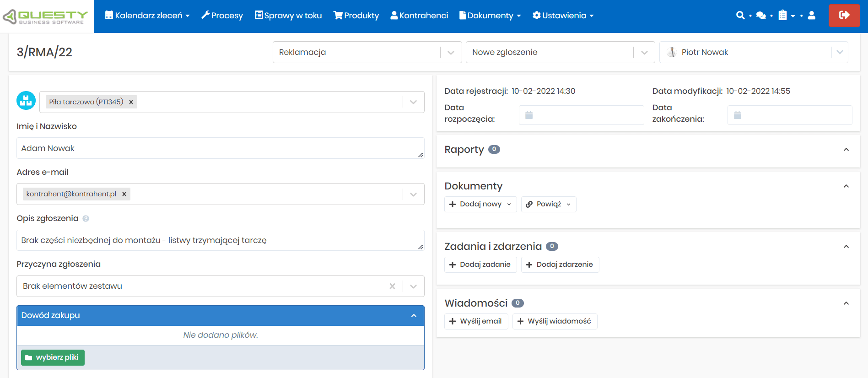Screen dimensions: 868x378
Task: Remove the kontrahent@kontrahent.pl email tag
Action: pyautogui.click(x=124, y=194)
